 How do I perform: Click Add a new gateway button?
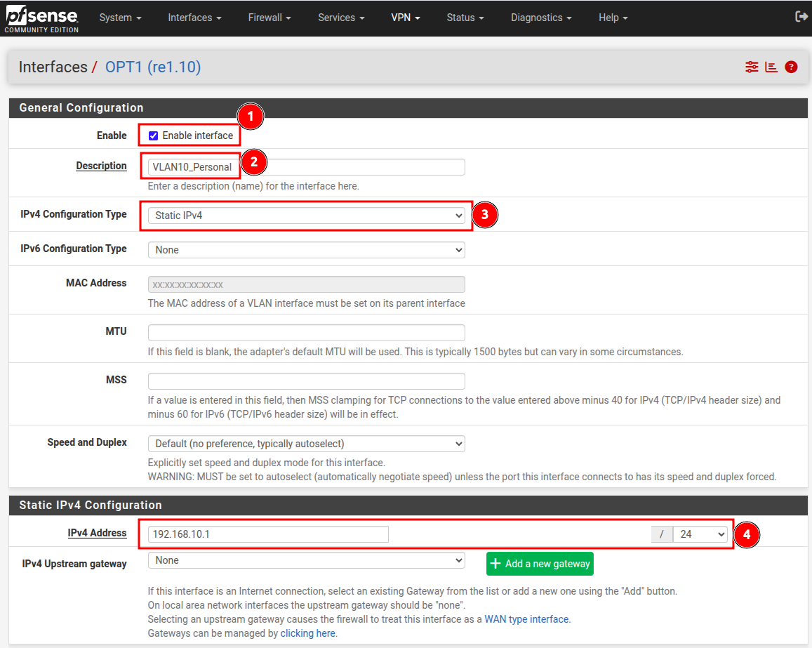(540, 564)
